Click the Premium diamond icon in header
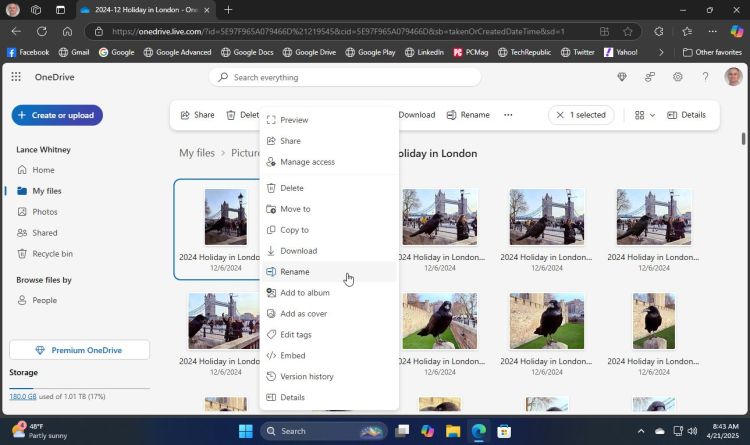 pos(622,77)
